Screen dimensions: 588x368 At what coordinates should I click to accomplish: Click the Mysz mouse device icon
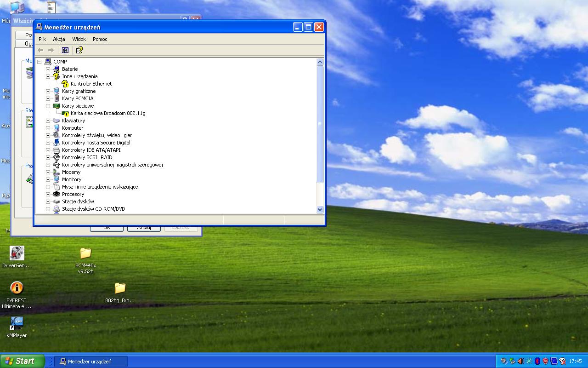57,187
